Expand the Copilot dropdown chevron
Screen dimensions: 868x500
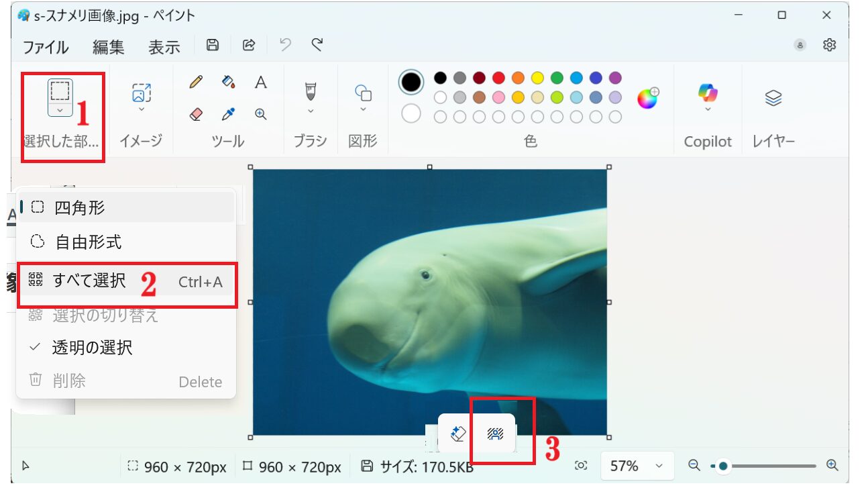(708, 109)
